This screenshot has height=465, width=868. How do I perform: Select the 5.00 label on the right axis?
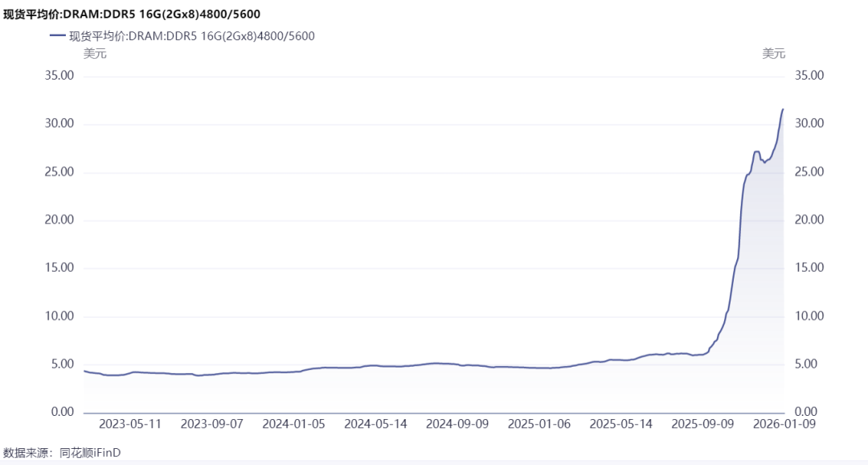point(806,364)
